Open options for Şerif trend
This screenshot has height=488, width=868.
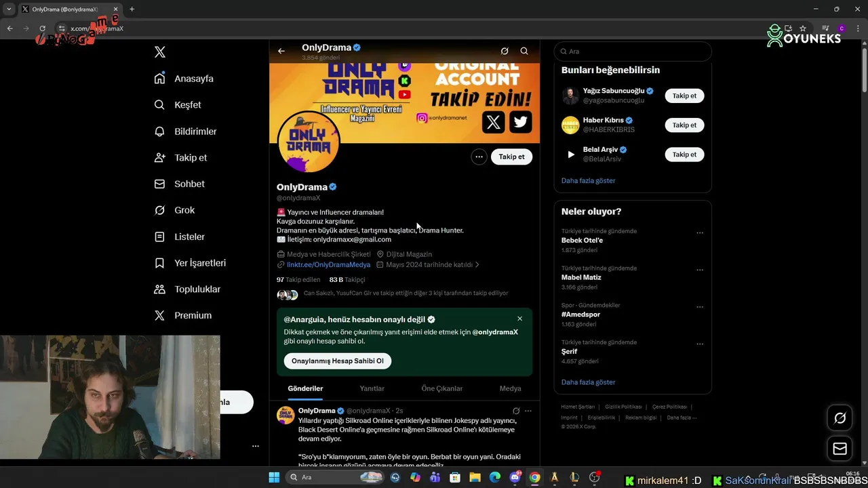[x=700, y=344]
